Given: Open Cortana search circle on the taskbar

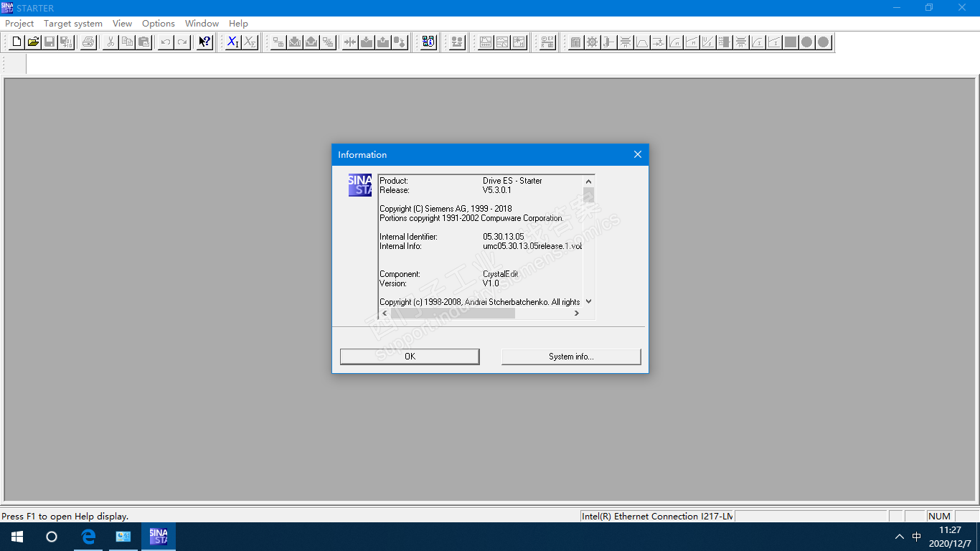Looking at the screenshot, I should tap(52, 537).
